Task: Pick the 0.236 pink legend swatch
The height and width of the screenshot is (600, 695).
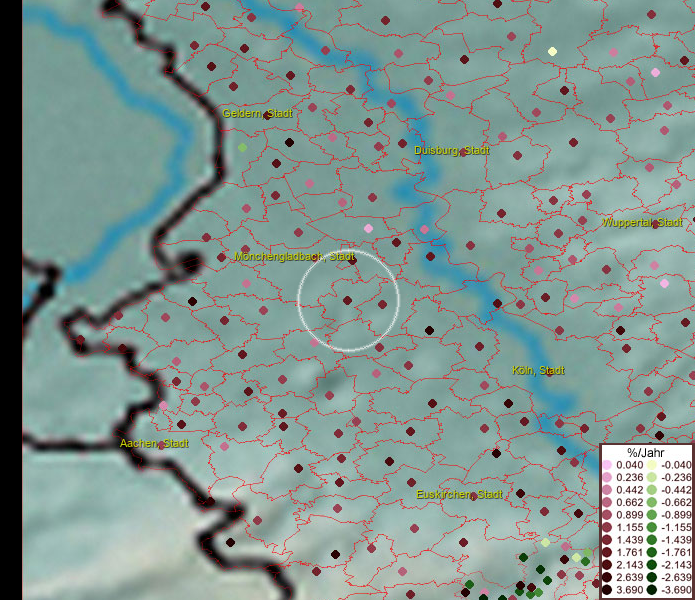Action: (607, 477)
